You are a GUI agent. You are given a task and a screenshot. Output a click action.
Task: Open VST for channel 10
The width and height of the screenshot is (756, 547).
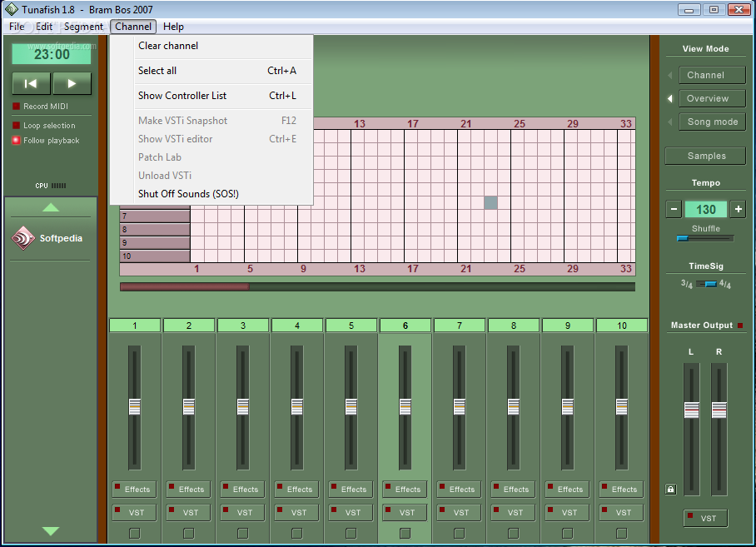tap(622, 512)
